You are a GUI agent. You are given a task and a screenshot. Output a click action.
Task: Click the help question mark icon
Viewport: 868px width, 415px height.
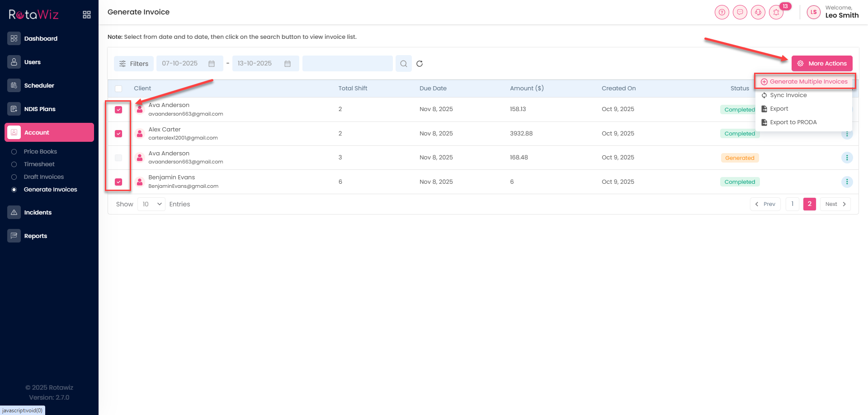tap(722, 12)
